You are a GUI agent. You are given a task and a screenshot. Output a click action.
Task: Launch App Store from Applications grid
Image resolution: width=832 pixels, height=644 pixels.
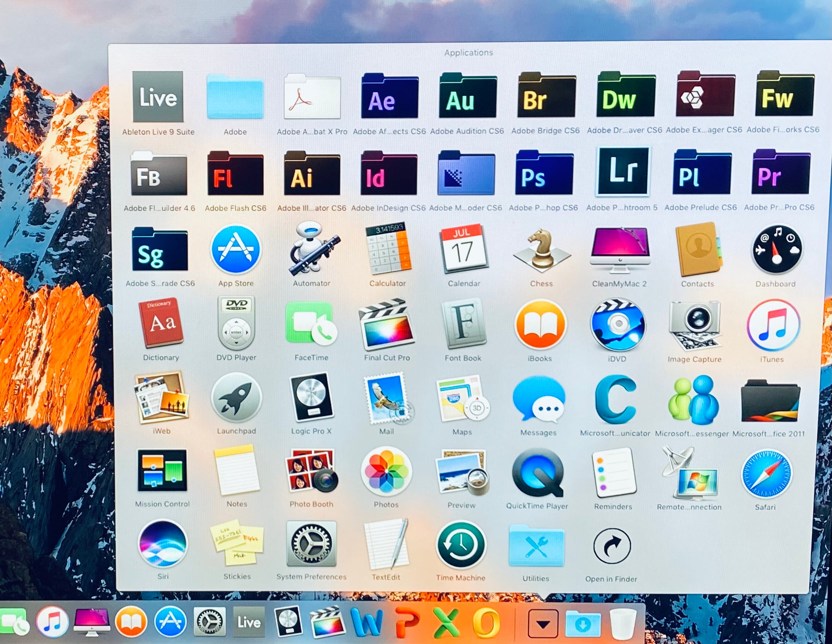pyautogui.click(x=236, y=249)
